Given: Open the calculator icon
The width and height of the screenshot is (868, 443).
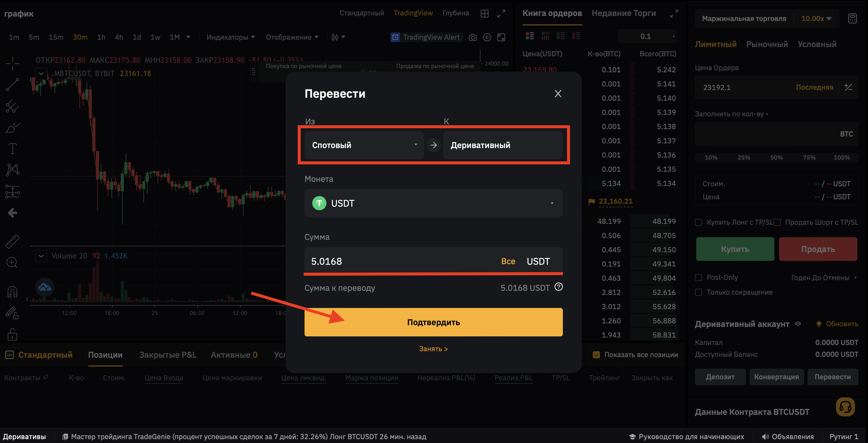Looking at the screenshot, I should pyautogui.click(x=853, y=19).
